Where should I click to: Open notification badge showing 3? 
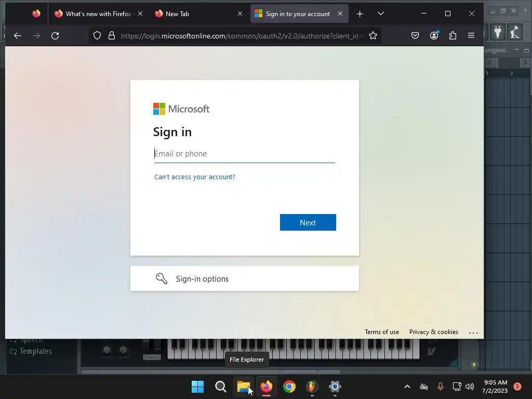tap(517, 387)
